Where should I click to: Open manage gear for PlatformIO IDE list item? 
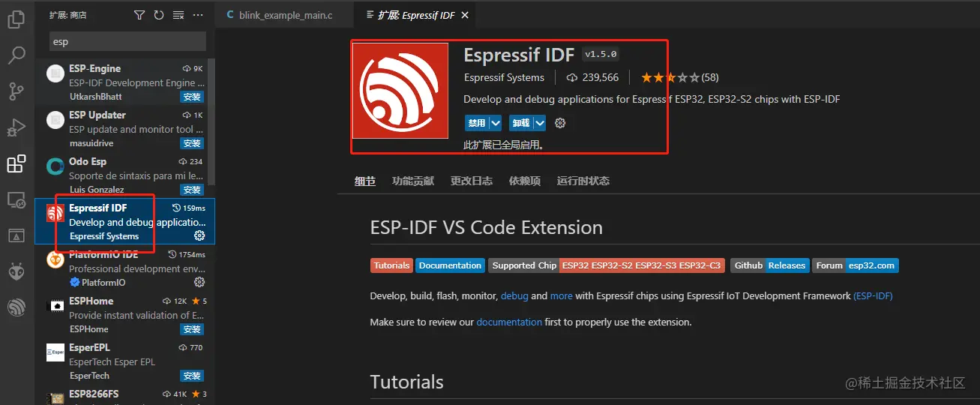click(199, 283)
